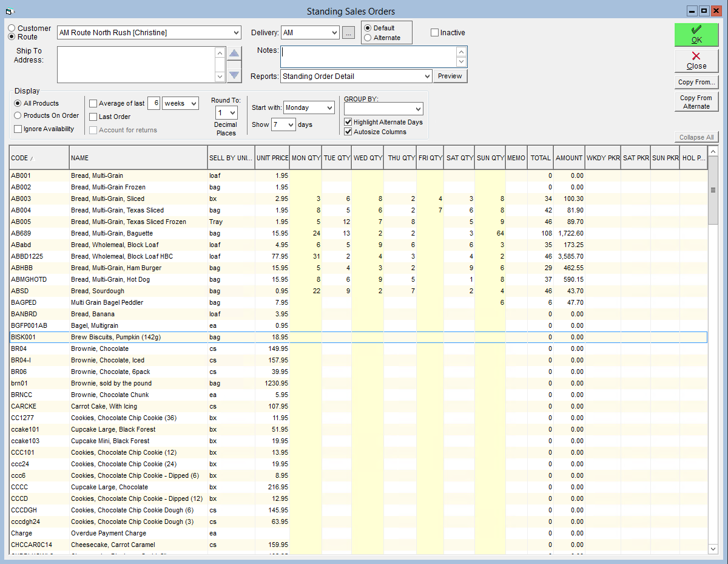Open the weeks period dropdown
The height and width of the screenshot is (564, 728).
pyautogui.click(x=194, y=104)
